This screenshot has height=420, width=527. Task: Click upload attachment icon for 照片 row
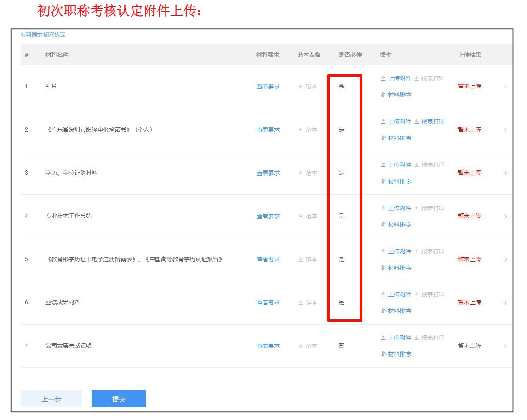(x=383, y=79)
